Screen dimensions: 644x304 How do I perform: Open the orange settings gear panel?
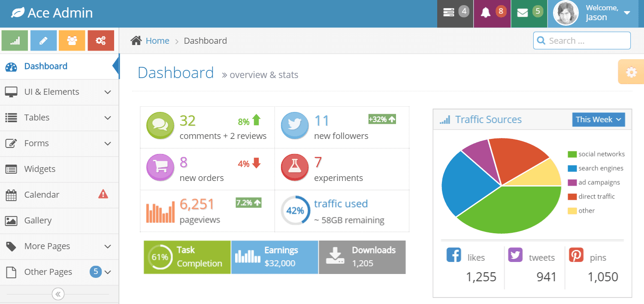631,72
